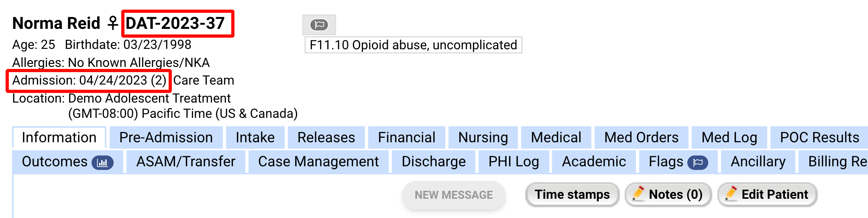Click the pencil icon on Edit Patient
The width and height of the screenshot is (868, 218).
(x=731, y=194)
